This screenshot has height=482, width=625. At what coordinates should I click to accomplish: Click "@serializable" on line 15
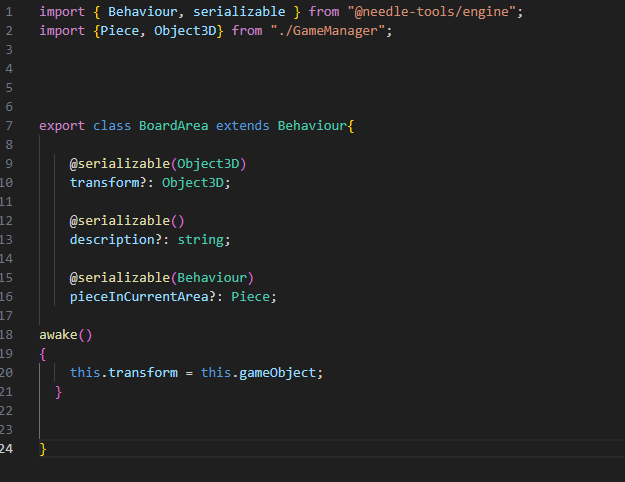[120, 278]
